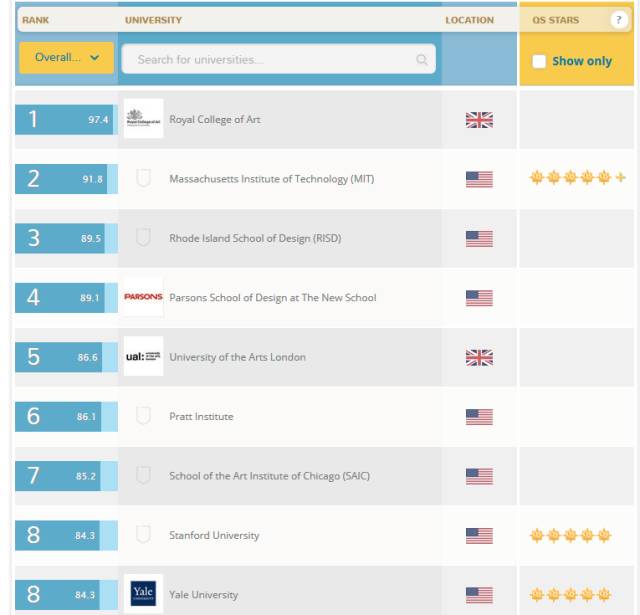
Task: Click the Royal College of Art logo
Action: point(143,118)
